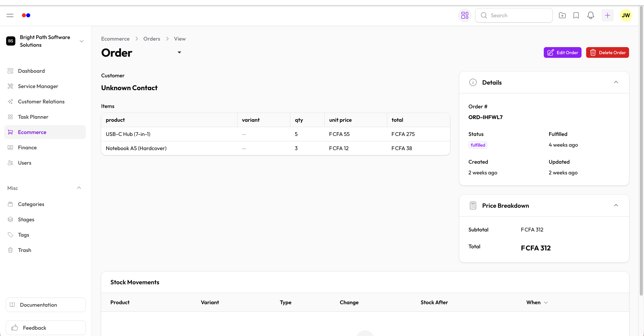The height and width of the screenshot is (336, 644).
Task: Collapse the Price Breakdown panel
Action: pos(616,205)
